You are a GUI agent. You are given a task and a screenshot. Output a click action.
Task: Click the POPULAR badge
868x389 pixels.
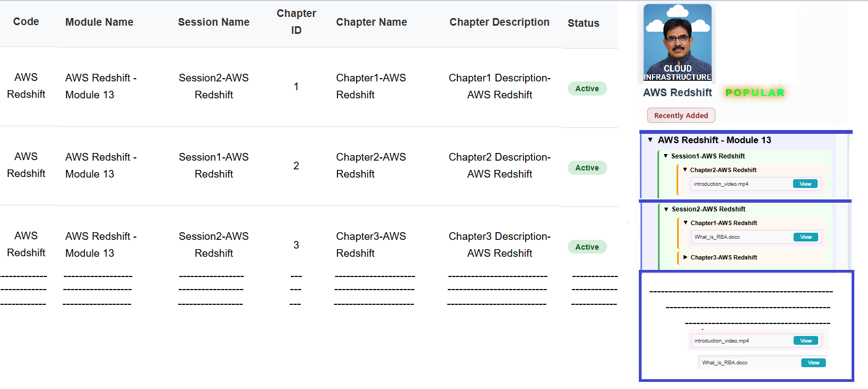tap(755, 93)
